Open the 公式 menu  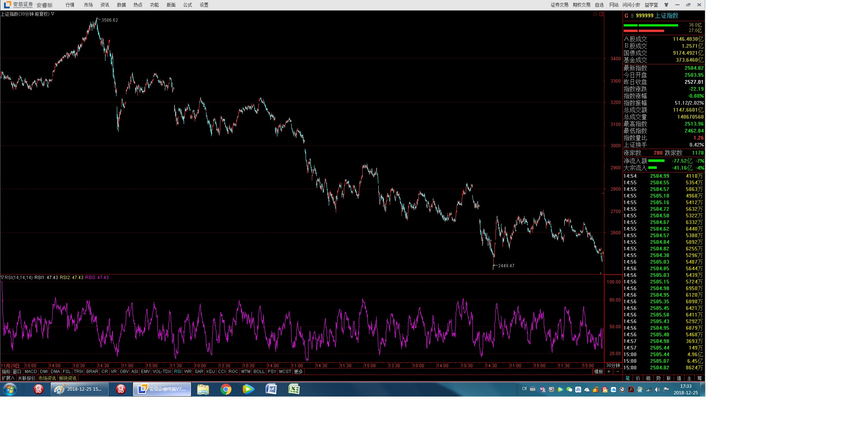187,5
